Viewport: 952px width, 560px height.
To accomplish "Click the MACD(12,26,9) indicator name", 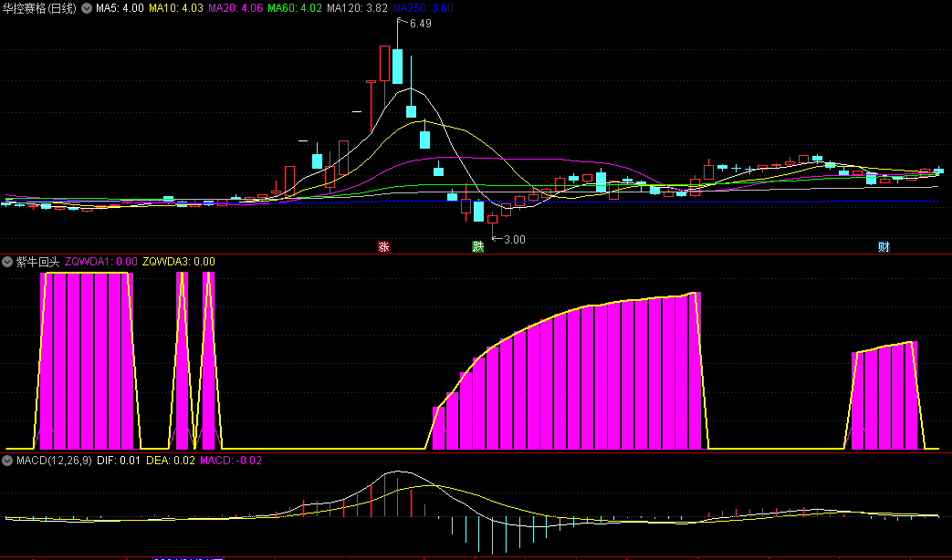I will 54,461.
